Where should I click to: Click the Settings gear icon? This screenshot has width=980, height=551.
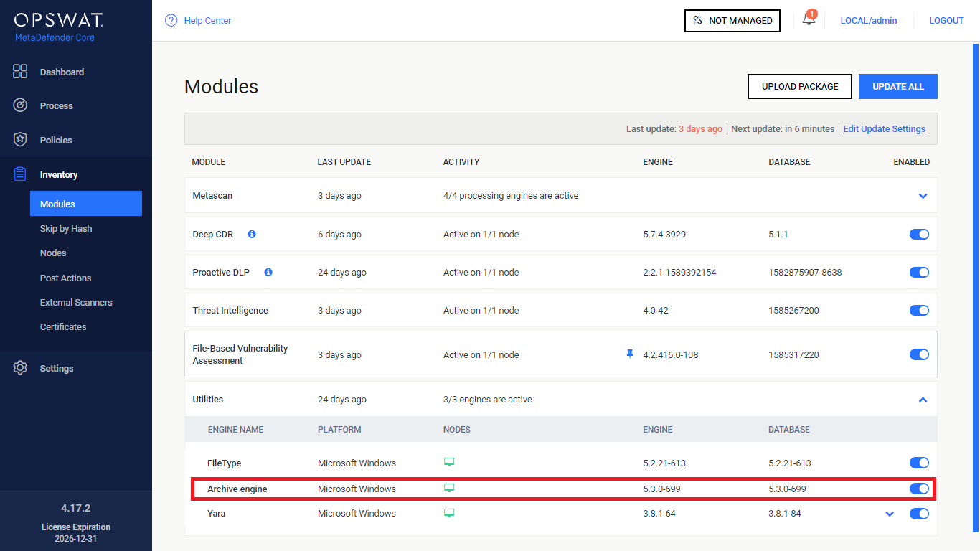pyautogui.click(x=20, y=368)
